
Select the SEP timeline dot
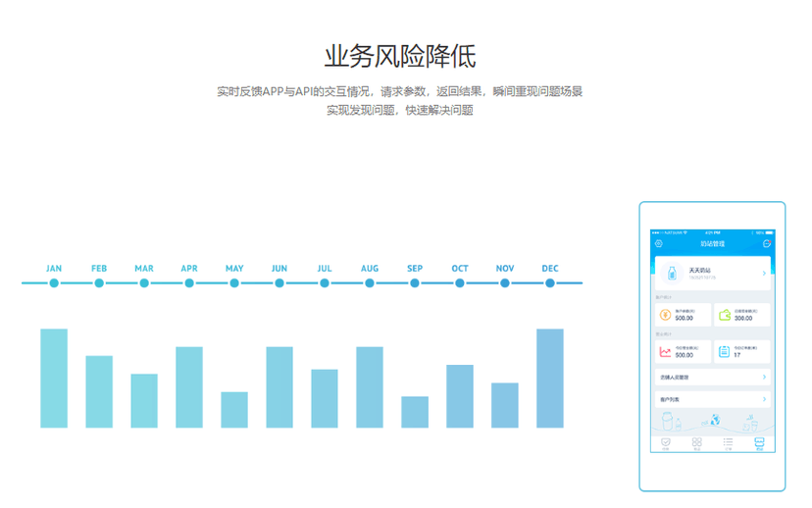pyautogui.click(x=414, y=283)
